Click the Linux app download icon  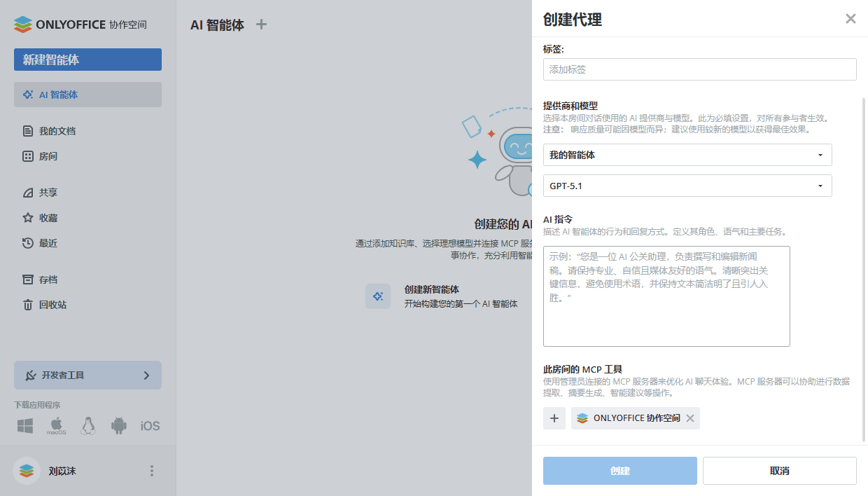click(x=87, y=425)
